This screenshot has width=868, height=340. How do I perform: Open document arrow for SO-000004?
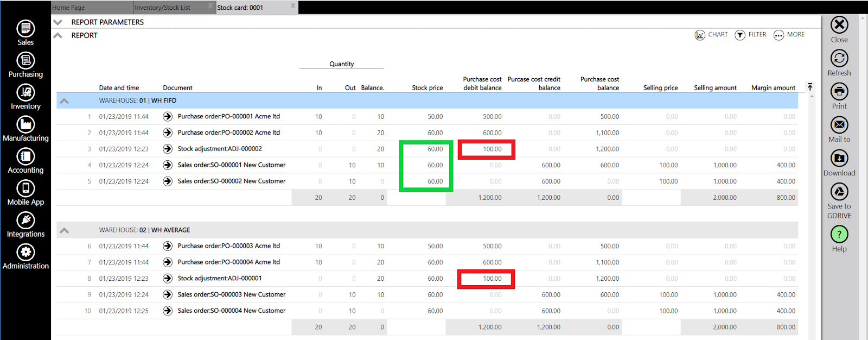168,311
